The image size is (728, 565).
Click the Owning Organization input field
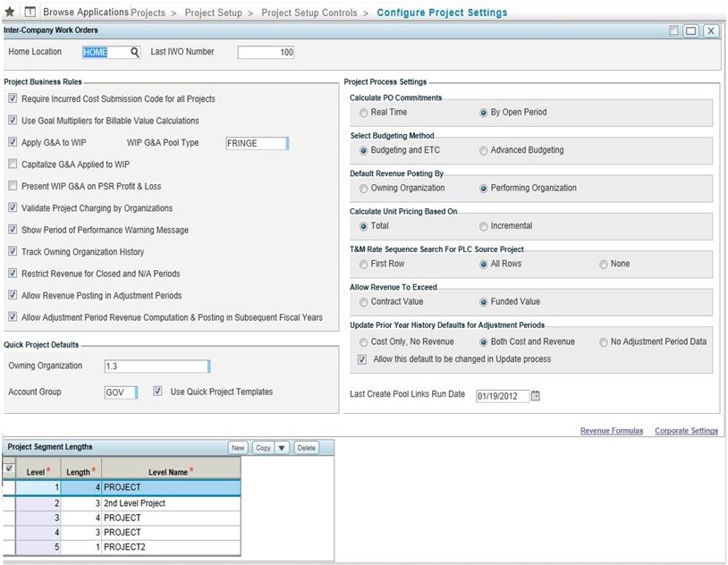[x=156, y=366]
